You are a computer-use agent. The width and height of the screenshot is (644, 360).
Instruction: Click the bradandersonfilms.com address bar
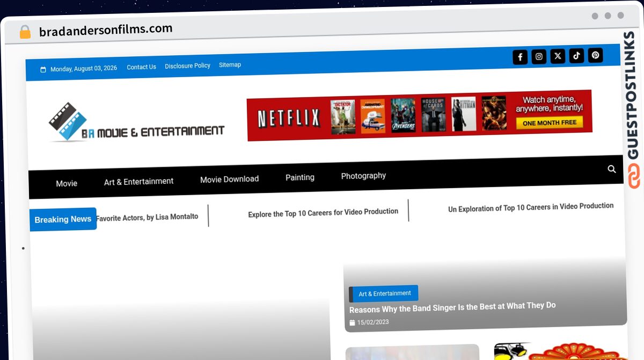tap(106, 30)
